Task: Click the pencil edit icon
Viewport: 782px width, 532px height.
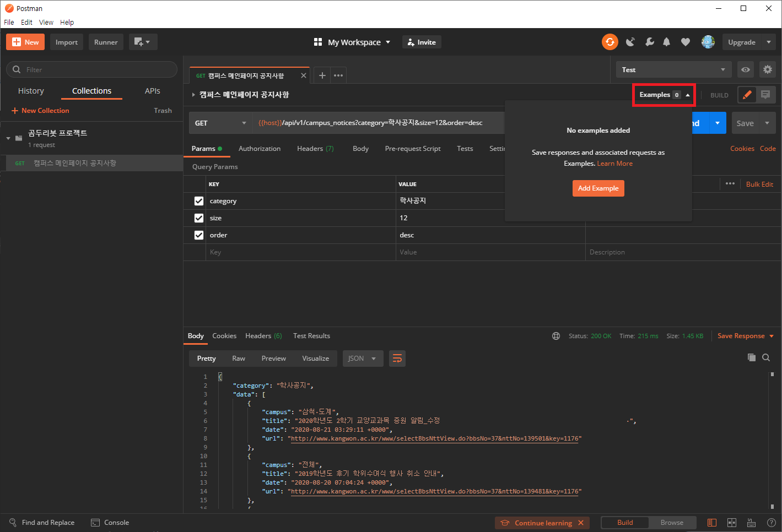Action: 747,95
